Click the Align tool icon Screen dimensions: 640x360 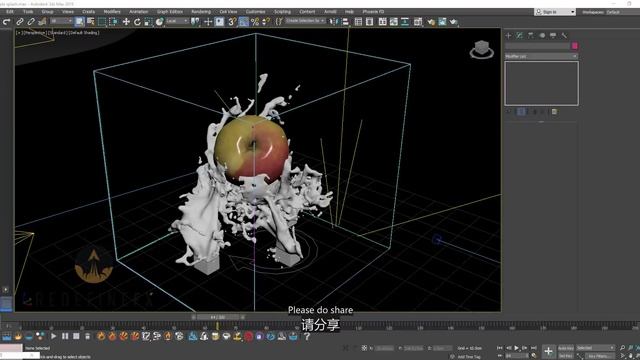[x=345, y=22]
